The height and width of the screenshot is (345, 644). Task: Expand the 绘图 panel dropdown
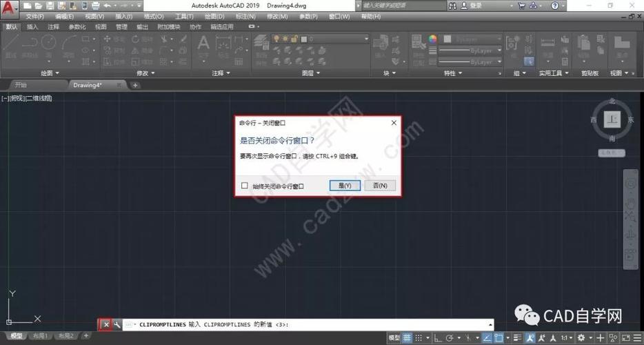pos(50,72)
